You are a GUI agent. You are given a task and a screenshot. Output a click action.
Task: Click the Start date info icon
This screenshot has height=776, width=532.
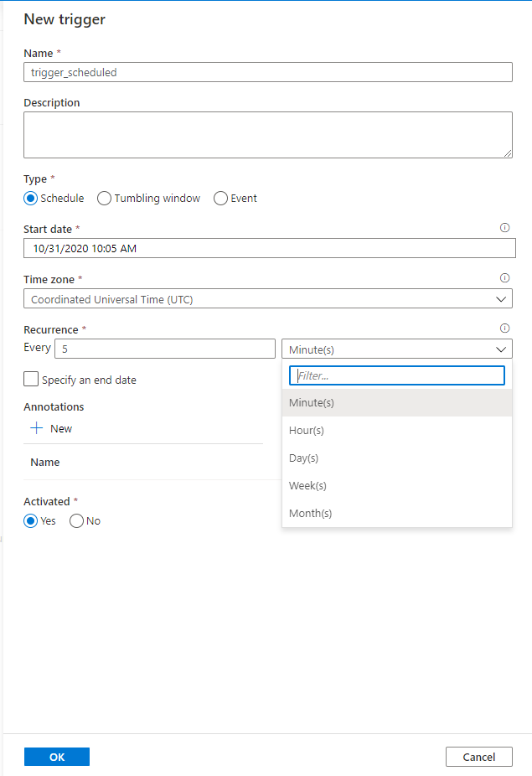pyautogui.click(x=504, y=228)
